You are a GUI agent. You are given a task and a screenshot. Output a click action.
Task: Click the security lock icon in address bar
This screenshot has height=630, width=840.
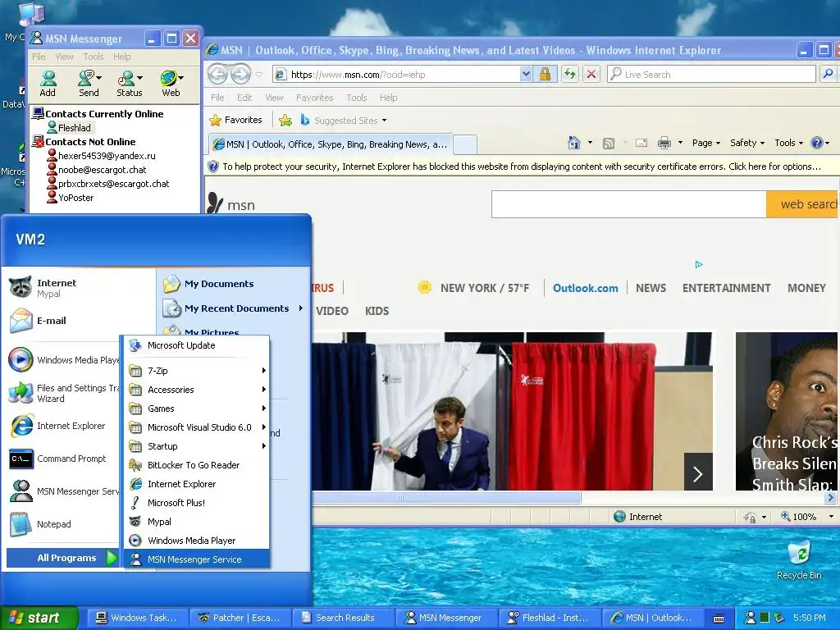click(546, 74)
